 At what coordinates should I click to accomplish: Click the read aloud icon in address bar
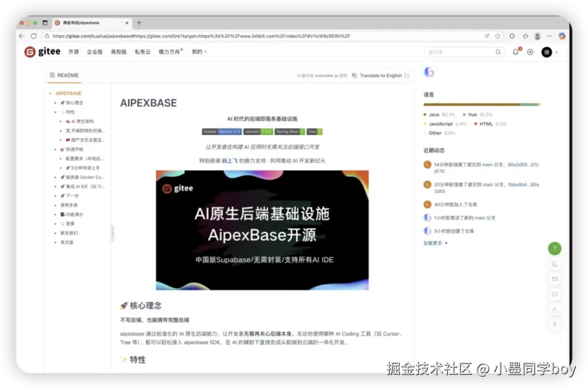(487, 36)
